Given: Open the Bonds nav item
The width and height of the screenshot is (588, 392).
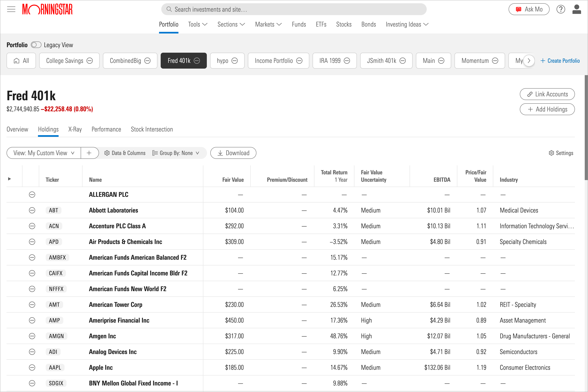Looking at the screenshot, I should click(x=369, y=24).
